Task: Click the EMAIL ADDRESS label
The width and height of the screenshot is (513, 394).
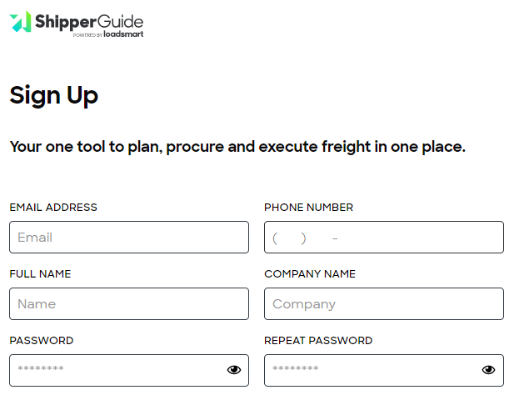Action: pos(53,207)
